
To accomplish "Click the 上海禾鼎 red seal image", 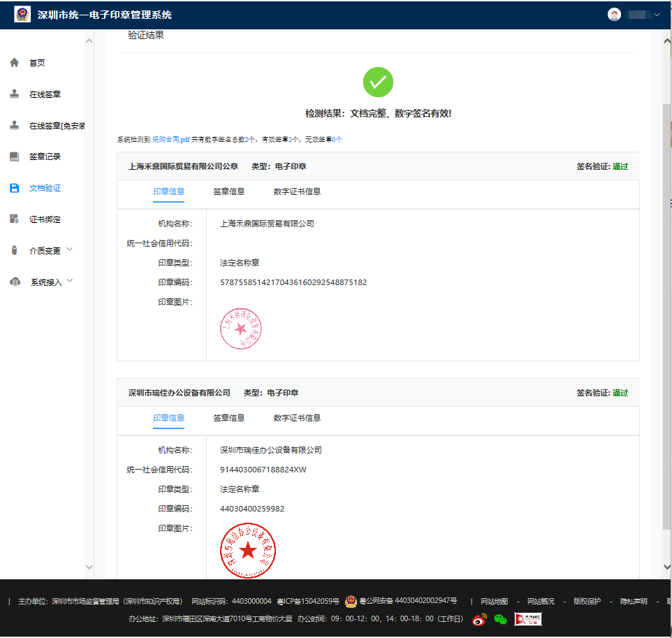I will pyautogui.click(x=241, y=328).
